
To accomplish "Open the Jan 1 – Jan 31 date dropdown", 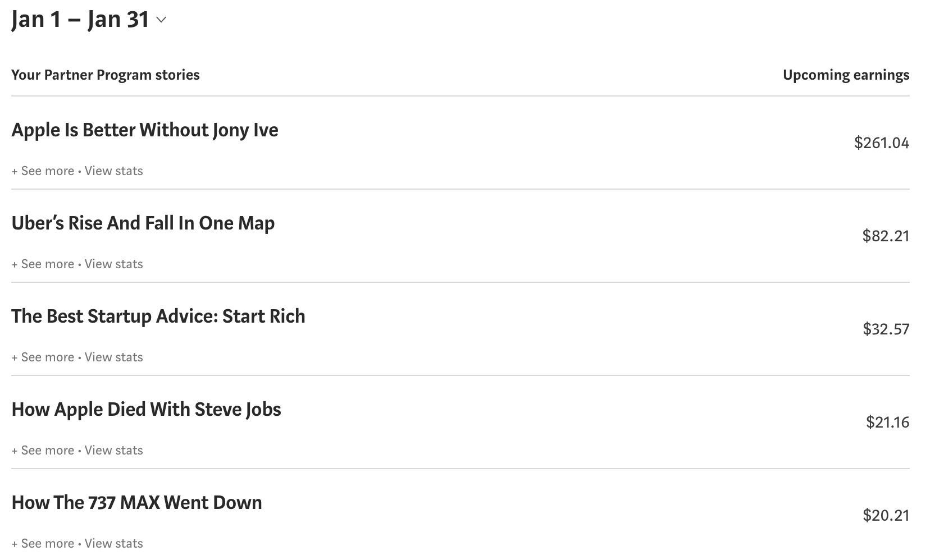I will point(89,20).
